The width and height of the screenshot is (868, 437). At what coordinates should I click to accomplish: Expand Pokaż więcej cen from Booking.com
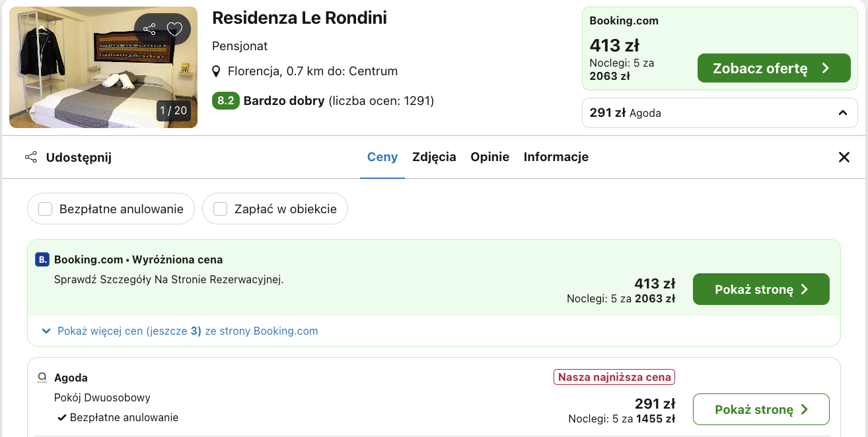click(x=180, y=331)
